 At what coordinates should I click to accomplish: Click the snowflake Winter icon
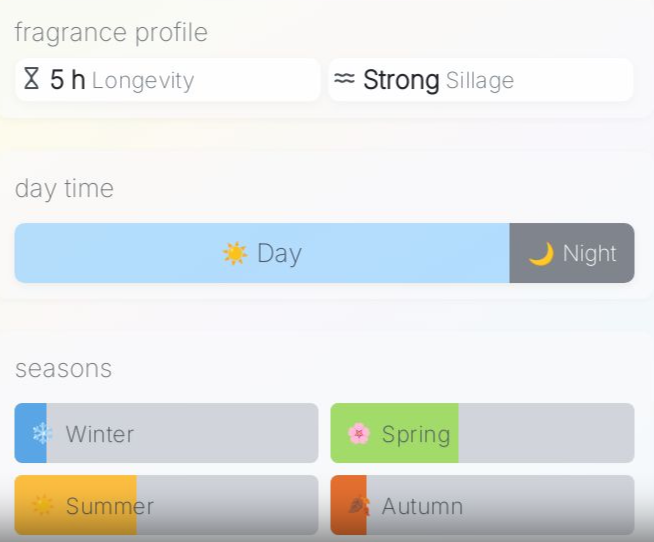coord(43,434)
